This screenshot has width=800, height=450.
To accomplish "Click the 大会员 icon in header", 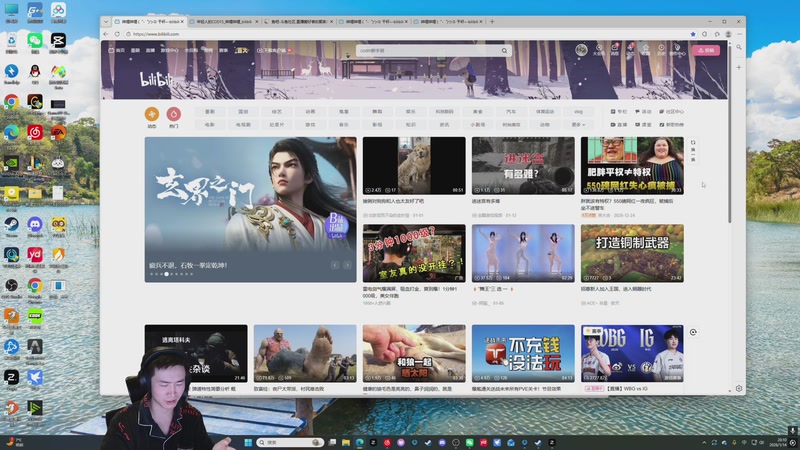I will [x=599, y=49].
